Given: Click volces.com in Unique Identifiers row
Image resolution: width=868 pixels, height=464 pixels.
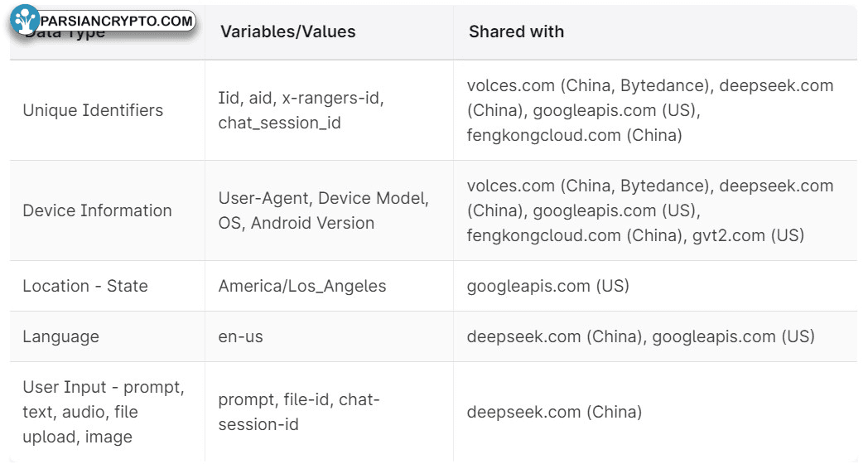Looking at the screenshot, I should [x=510, y=85].
